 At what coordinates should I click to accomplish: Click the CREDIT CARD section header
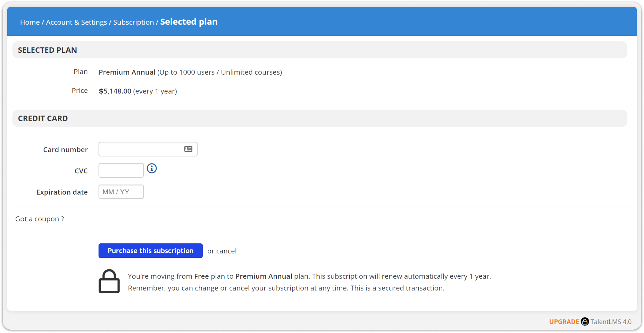pyautogui.click(x=320, y=118)
